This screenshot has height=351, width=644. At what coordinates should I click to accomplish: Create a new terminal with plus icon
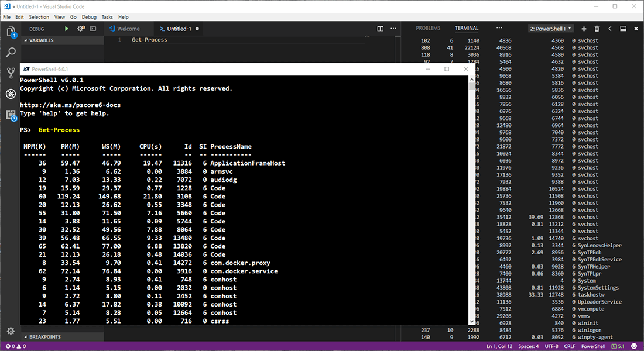585,29
